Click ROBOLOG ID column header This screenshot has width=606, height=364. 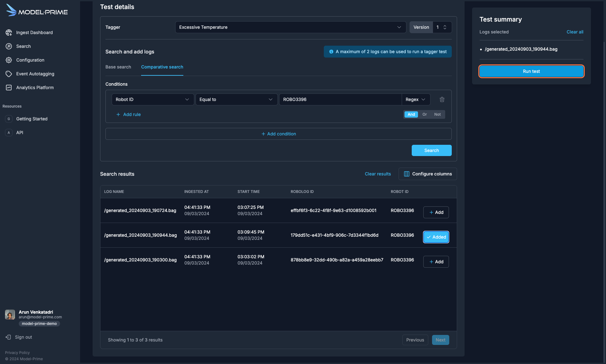[x=302, y=192]
